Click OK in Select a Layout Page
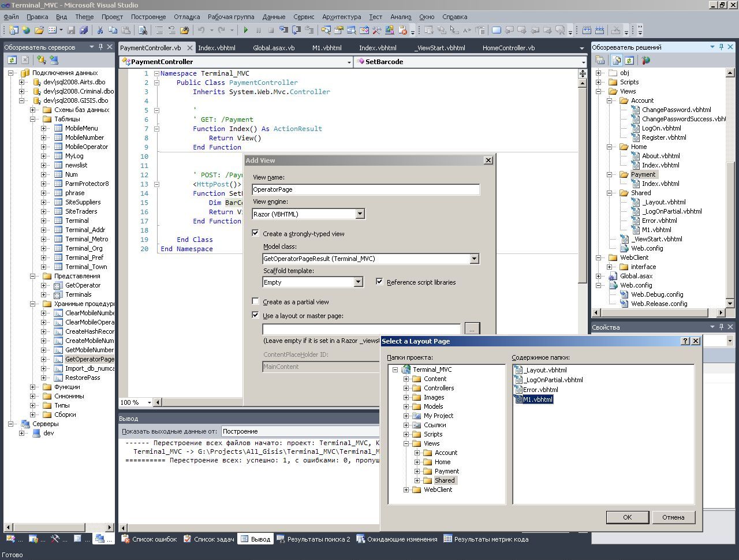This screenshot has height=560, width=739. pos(627,517)
